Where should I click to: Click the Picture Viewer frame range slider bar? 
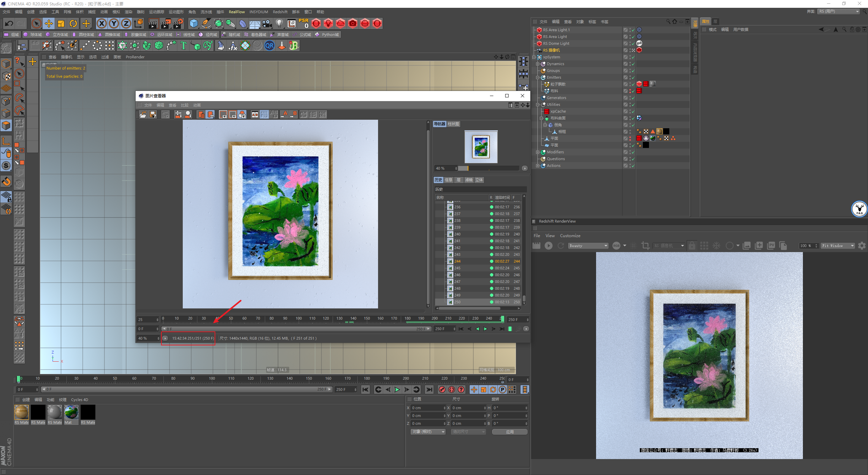296,329
